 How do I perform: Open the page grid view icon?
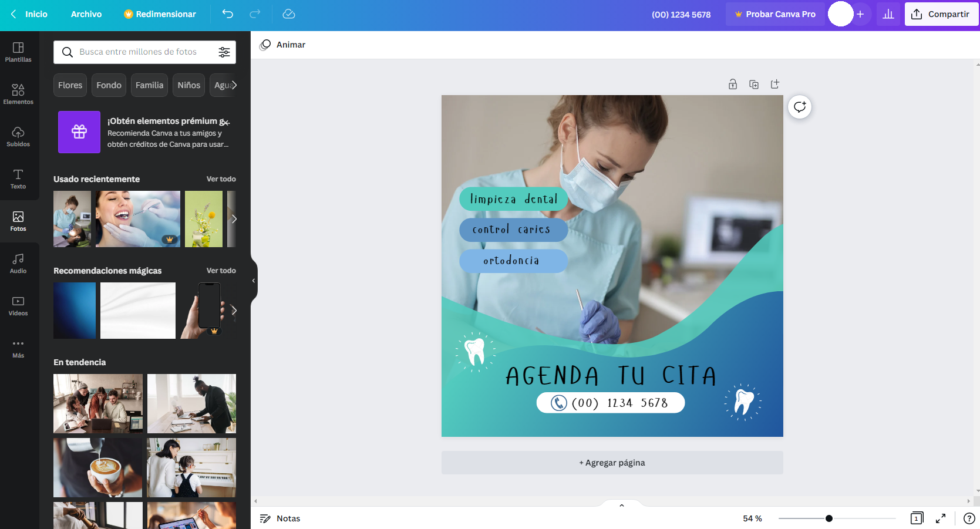click(x=917, y=518)
